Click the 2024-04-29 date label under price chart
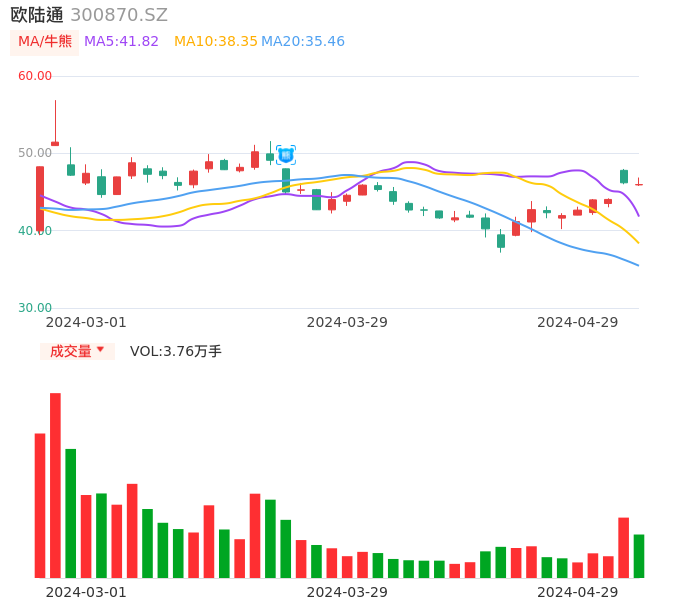Screen dimensions: 686x606 click(578, 322)
